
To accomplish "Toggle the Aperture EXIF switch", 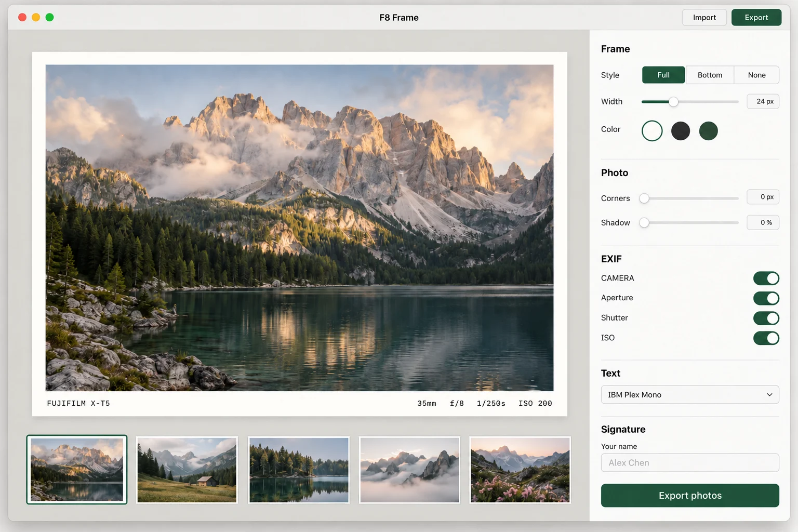I will (766, 298).
